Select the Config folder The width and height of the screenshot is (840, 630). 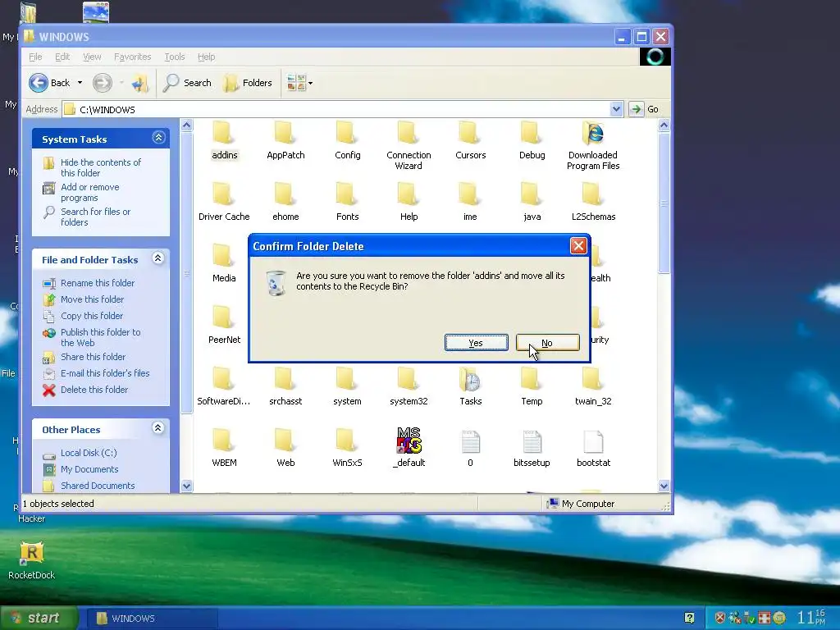(x=347, y=140)
